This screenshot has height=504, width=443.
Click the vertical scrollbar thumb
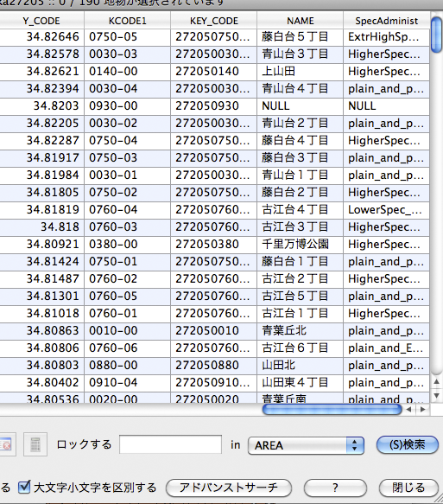coord(437,35)
